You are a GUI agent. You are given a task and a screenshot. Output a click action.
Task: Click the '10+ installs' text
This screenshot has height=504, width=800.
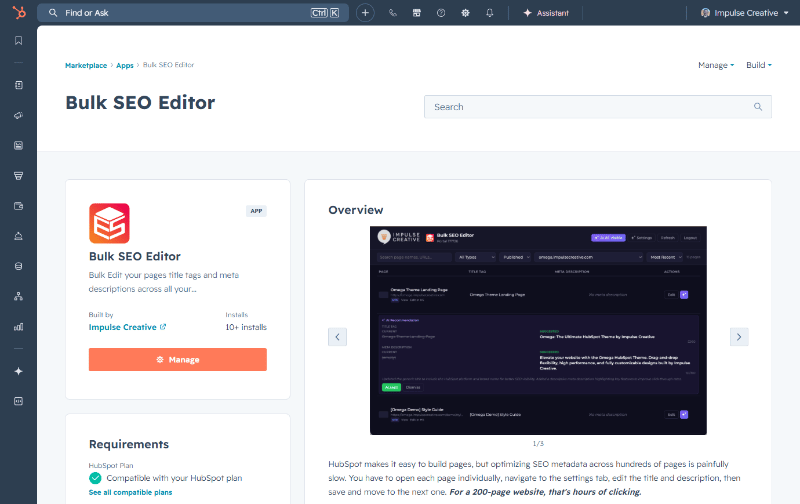coord(246,327)
